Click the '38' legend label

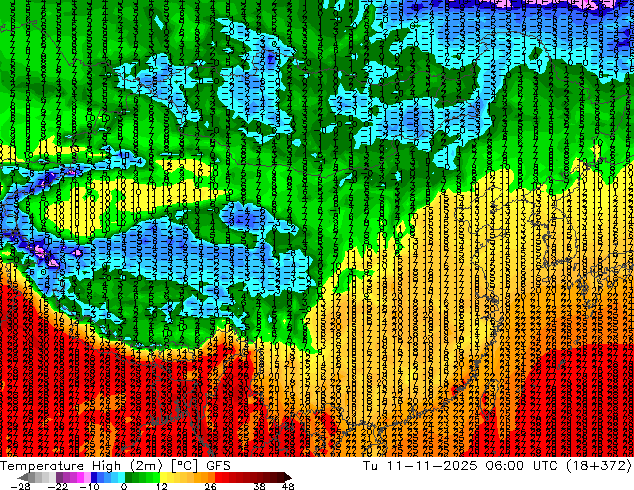259,486
